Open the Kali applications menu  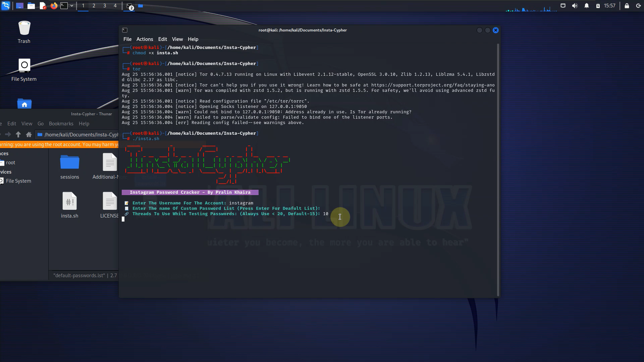click(6, 6)
